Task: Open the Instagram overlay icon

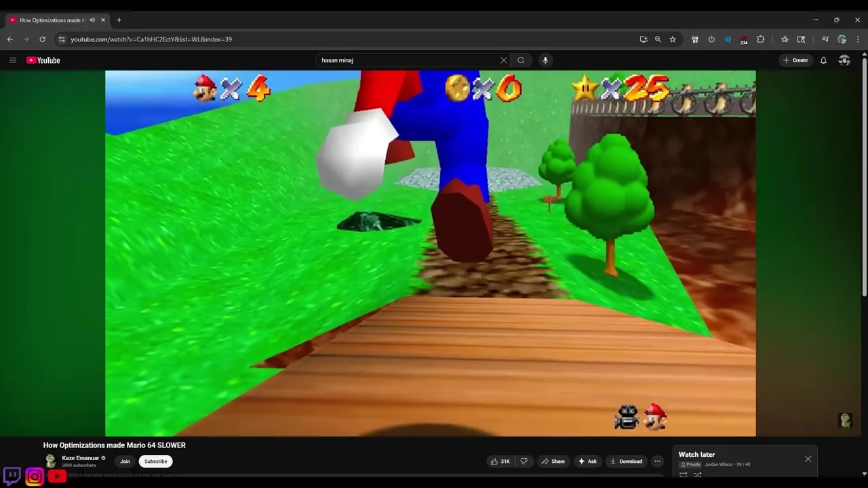Action: pos(35,476)
